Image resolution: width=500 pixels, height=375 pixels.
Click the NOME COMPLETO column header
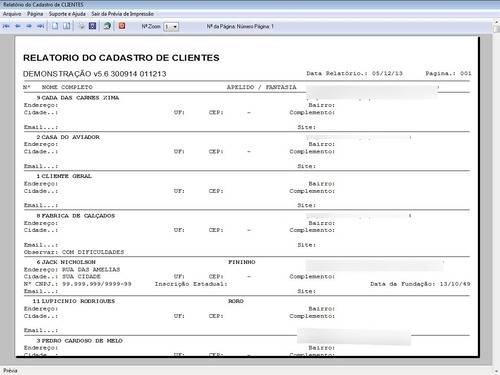(67, 87)
